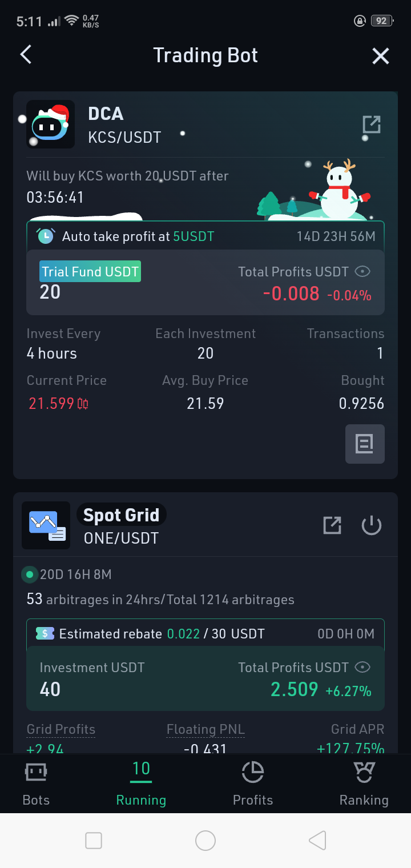This screenshot has height=868, width=411.
Task: Tap the Grid Profits underlined label
Action: (61, 729)
